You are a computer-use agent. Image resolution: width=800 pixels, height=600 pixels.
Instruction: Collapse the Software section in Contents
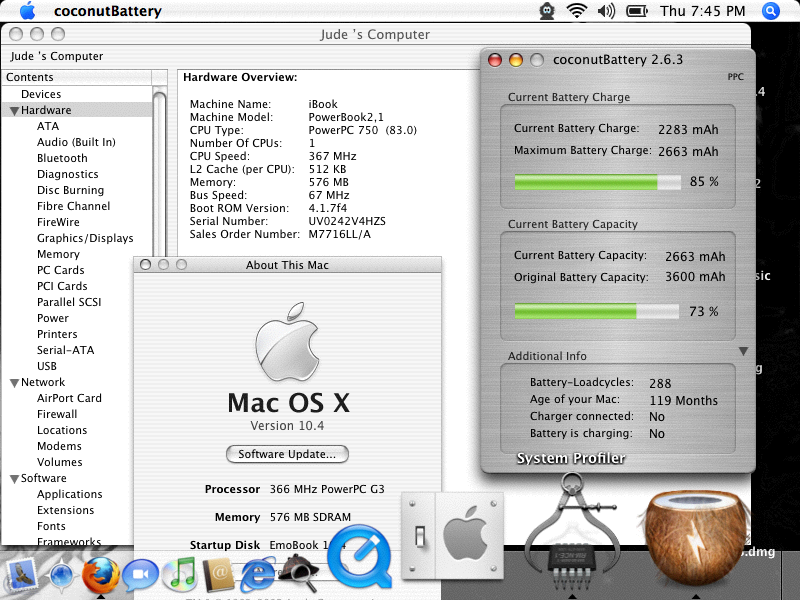pos(14,479)
